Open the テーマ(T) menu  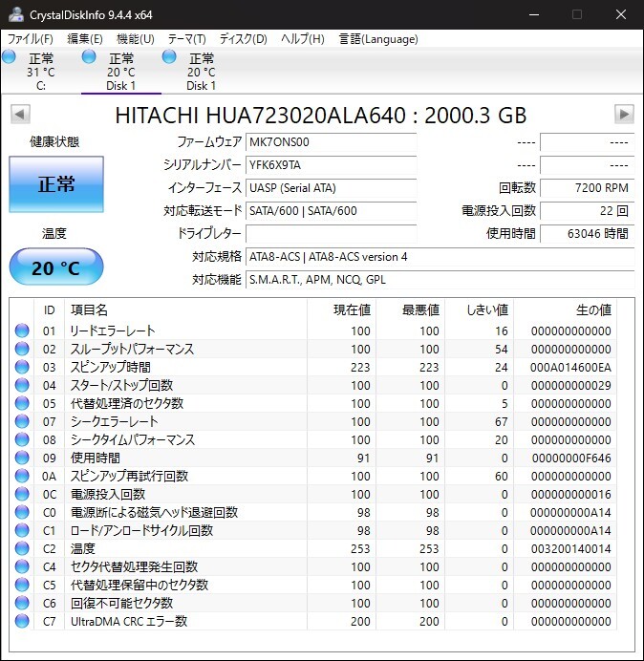187,39
